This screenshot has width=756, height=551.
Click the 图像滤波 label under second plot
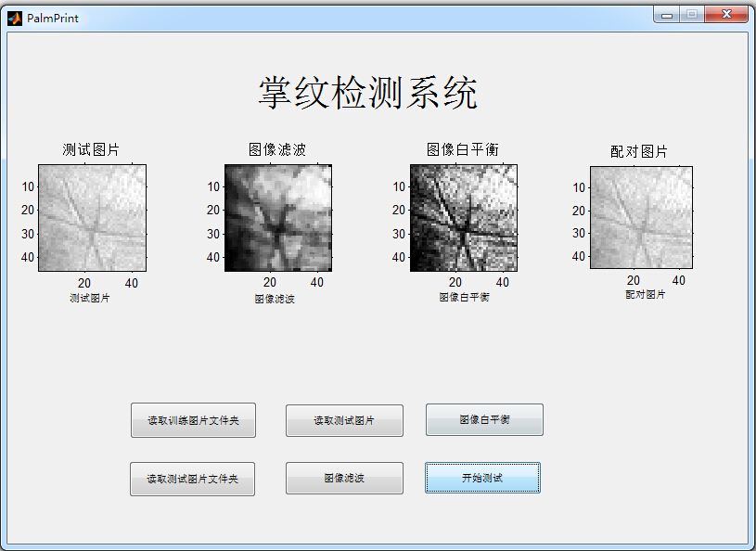tap(275, 299)
